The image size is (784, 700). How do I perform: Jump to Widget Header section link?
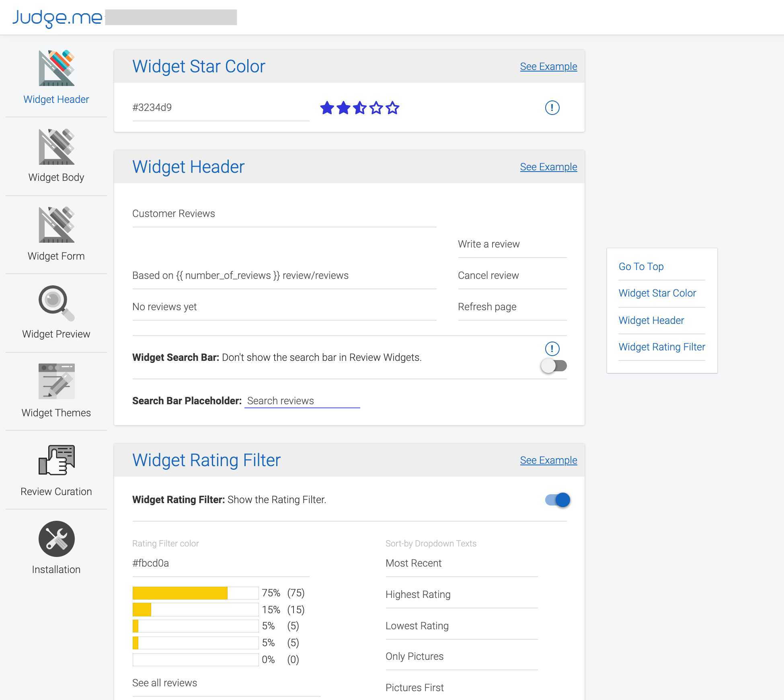(x=651, y=320)
